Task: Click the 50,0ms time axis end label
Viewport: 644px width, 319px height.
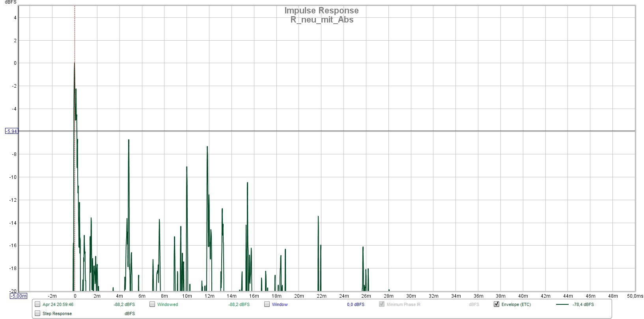Action: [x=635, y=296]
